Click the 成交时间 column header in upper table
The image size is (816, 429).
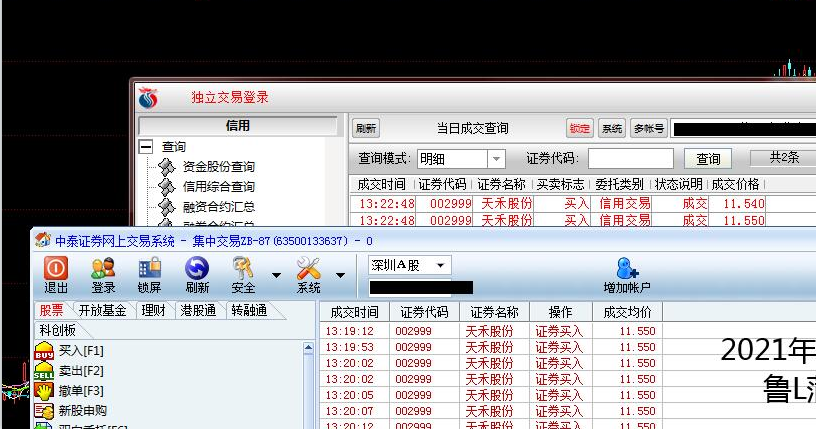pyautogui.click(x=381, y=184)
